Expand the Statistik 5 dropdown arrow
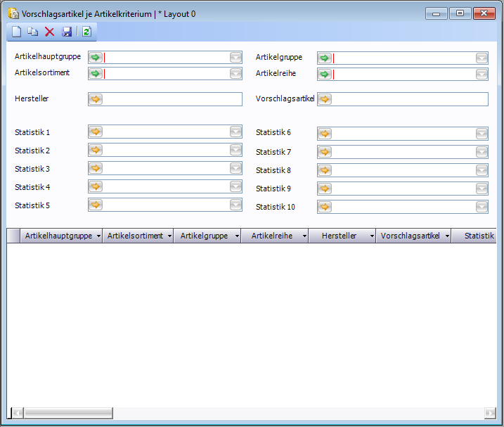The width and height of the screenshot is (504, 427). point(235,205)
